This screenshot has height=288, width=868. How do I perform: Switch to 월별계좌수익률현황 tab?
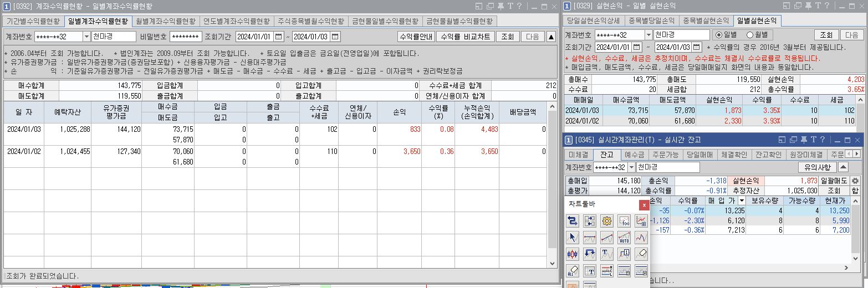click(166, 21)
